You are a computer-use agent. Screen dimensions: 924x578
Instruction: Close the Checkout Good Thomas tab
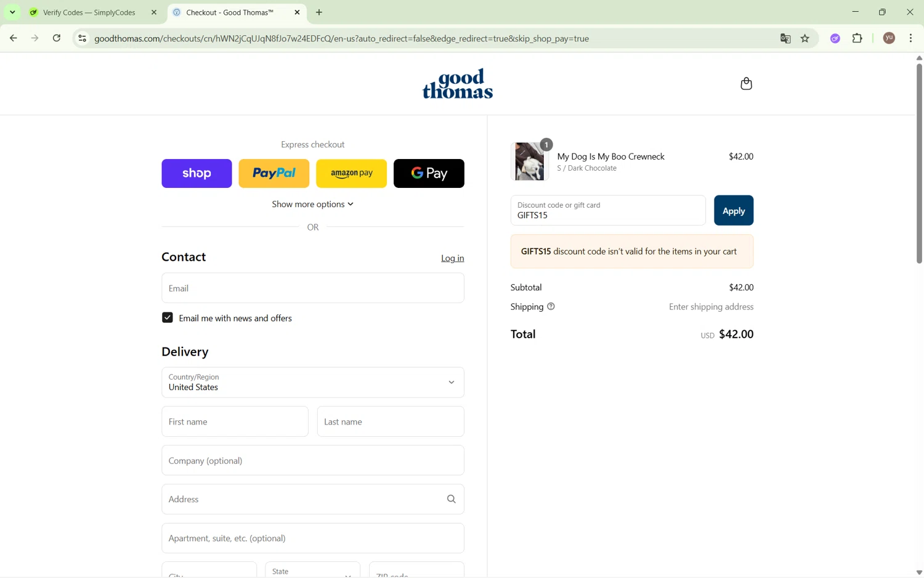(x=297, y=12)
